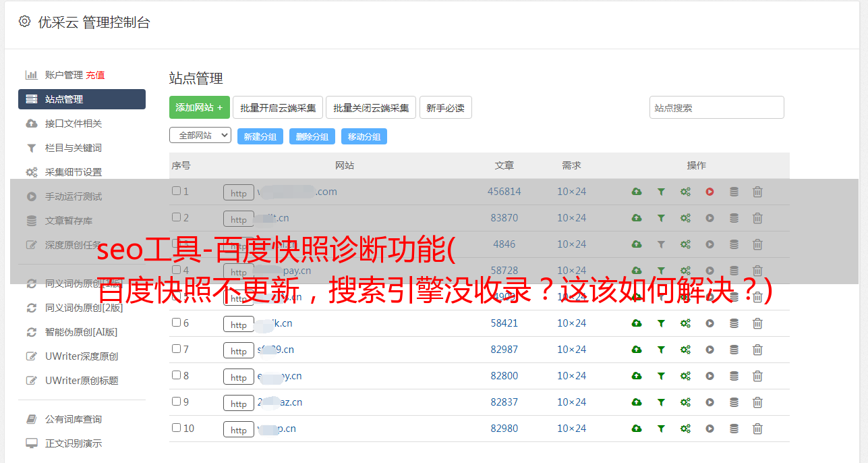Click the filter icon for site 82800
Image resolution: width=868 pixels, height=463 pixels.
pyautogui.click(x=661, y=376)
